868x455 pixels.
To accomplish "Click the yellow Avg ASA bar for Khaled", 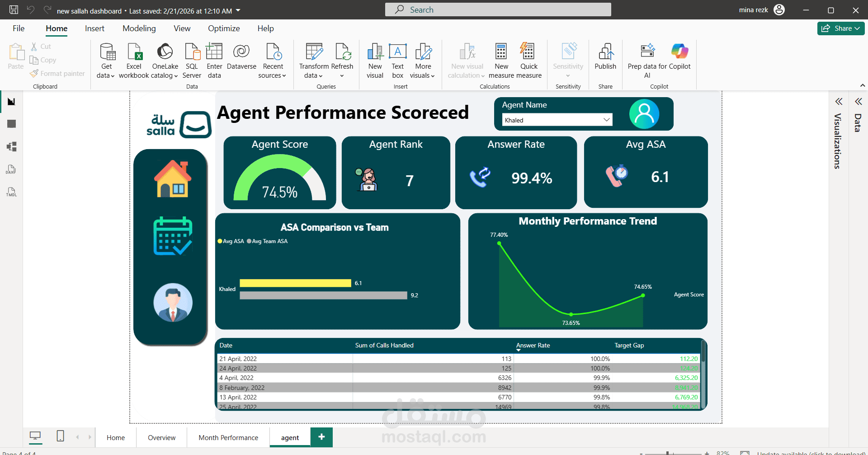I will click(296, 283).
